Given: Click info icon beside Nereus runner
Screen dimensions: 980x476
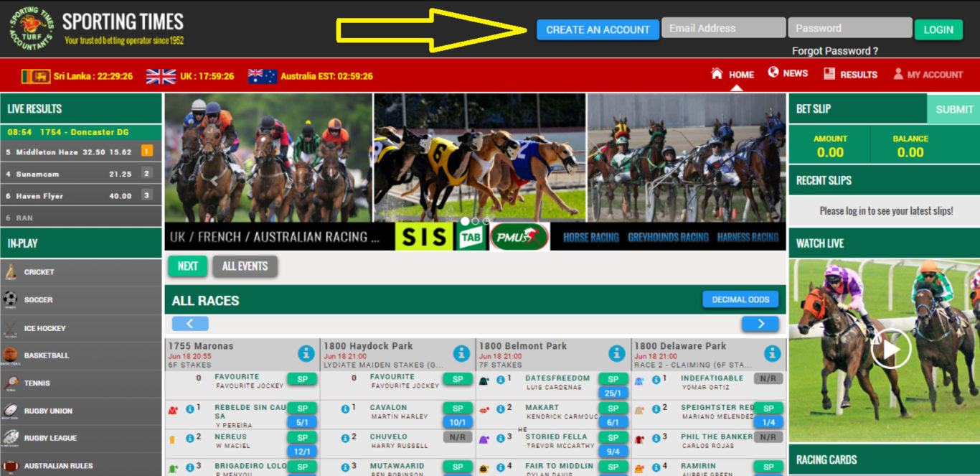Looking at the screenshot, I should 190,438.
